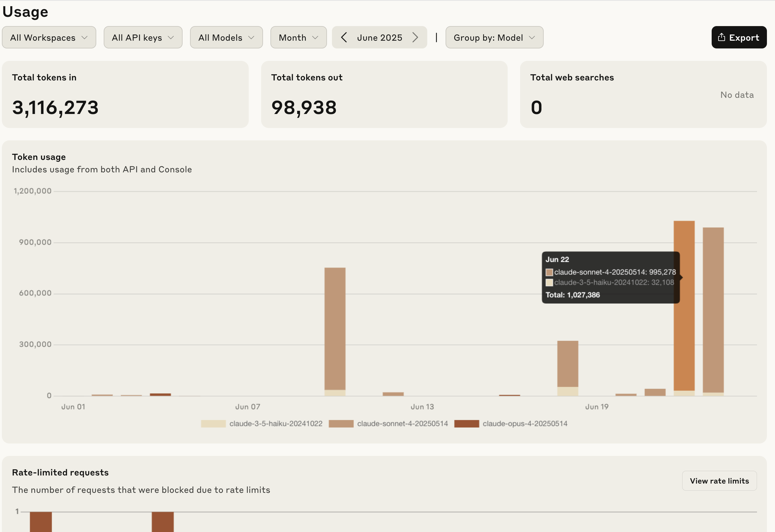Open the All Models dropdown

226,37
